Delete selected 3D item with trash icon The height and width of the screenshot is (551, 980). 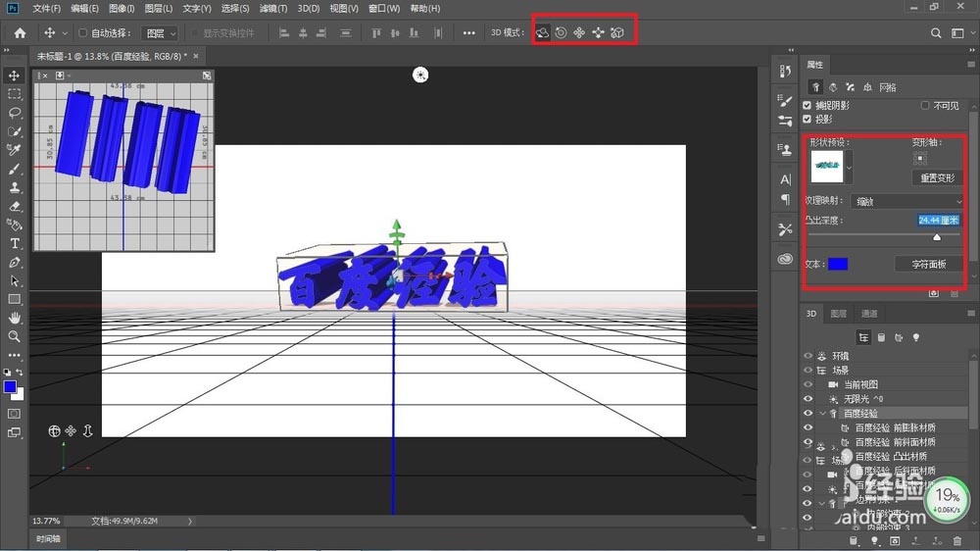coord(957,541)
